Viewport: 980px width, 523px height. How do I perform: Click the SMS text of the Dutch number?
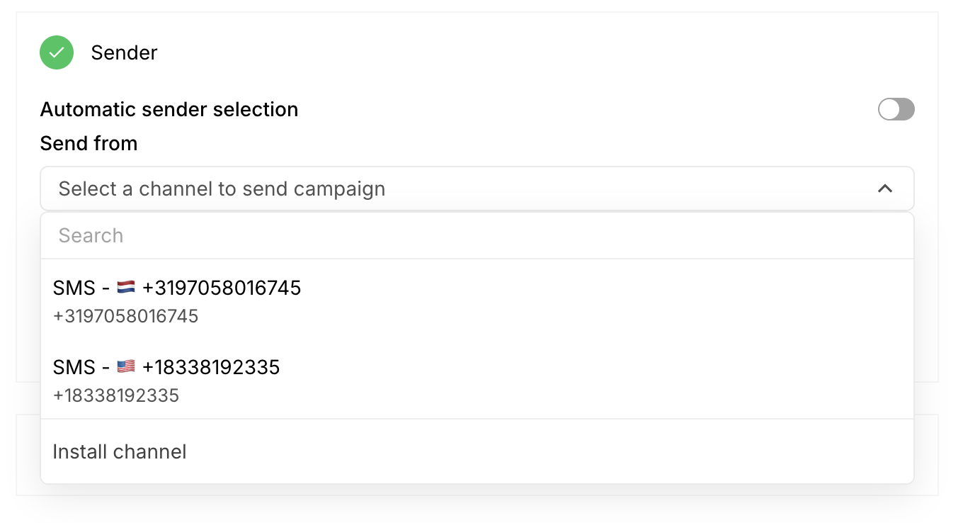(x=74, y=288)
